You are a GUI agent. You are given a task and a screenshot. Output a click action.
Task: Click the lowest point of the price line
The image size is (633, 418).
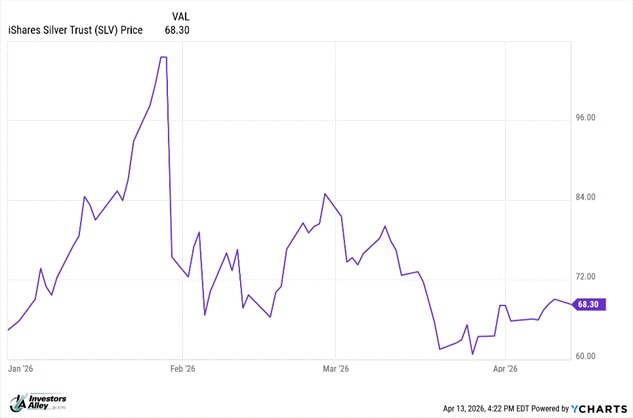tap(472, 353)
